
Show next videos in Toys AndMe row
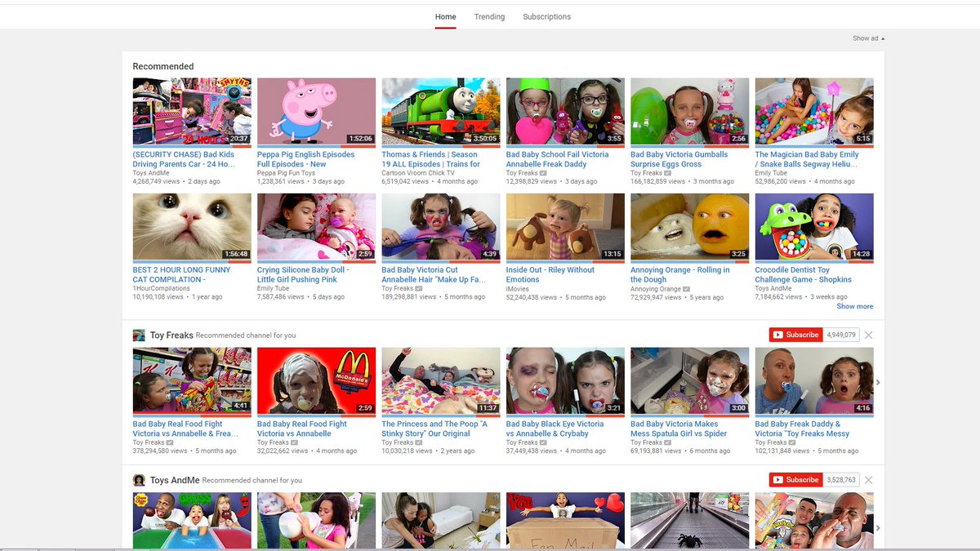click(878, 527)
